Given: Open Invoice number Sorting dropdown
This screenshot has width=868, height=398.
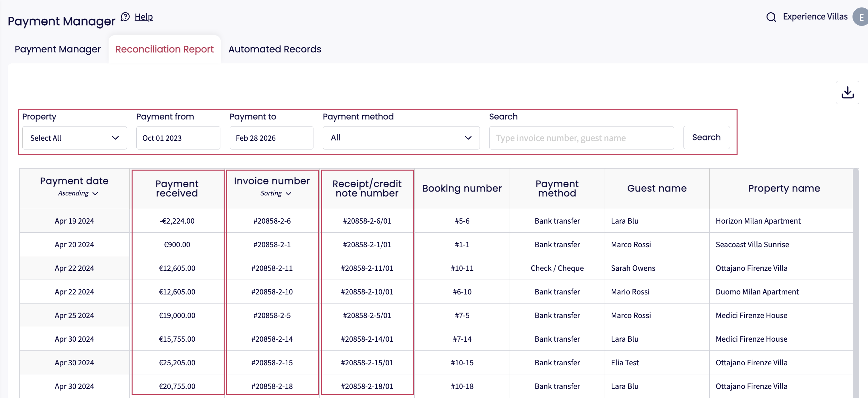Looking at the screenshot, I should click(x=275, y=193).
